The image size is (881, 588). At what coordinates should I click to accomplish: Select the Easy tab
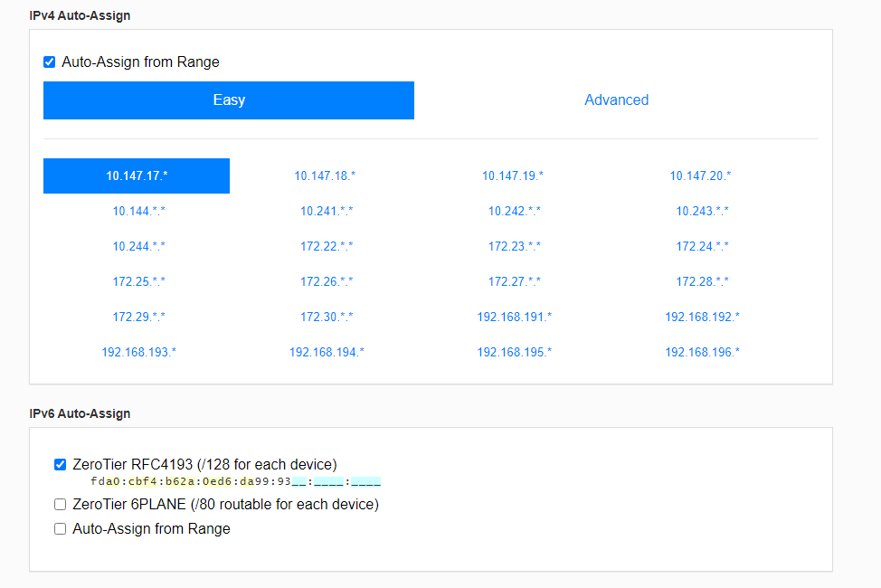coord(229,100)
